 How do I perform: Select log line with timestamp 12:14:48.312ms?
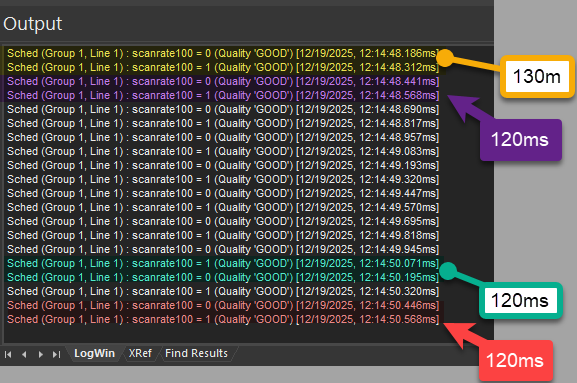(223, 67)
